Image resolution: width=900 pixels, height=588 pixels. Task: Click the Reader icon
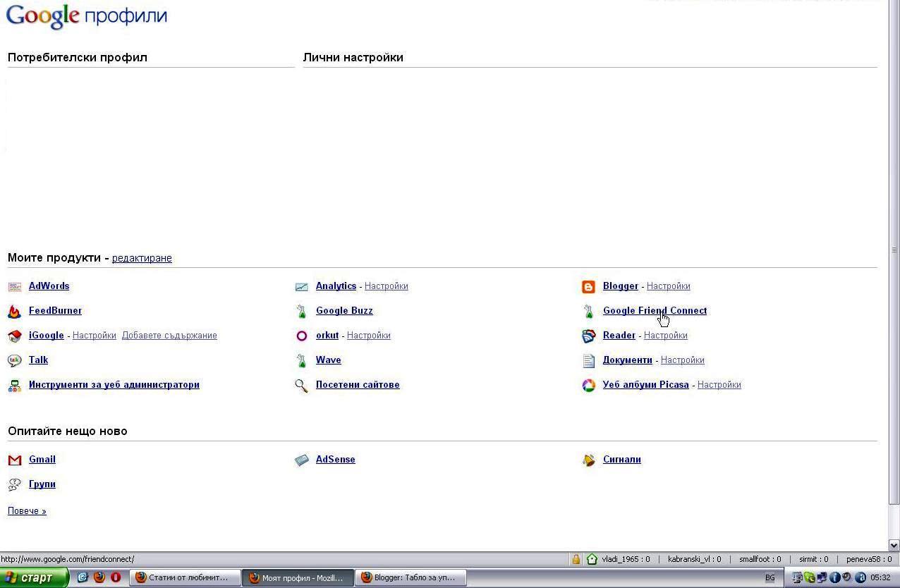click(588, 336)
